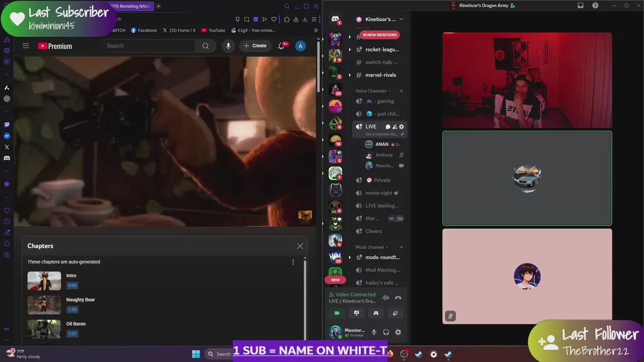The width and height of the screenshot is (644, 362).
Task: Open the browser snapshot tool icon
Action: 247,19
